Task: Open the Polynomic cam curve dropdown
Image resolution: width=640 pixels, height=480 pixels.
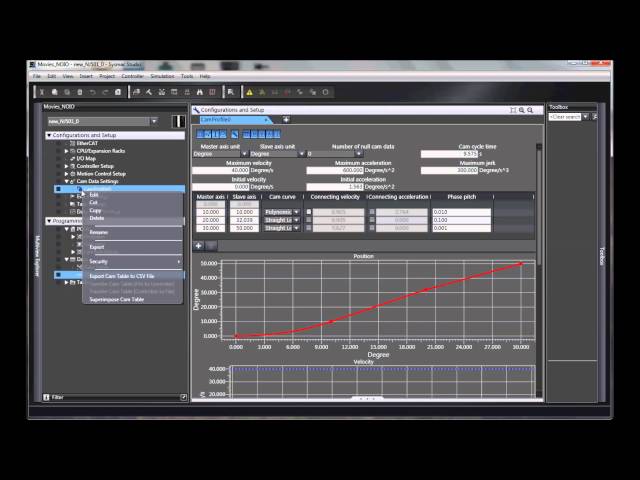Action: [x=297, y=212]
